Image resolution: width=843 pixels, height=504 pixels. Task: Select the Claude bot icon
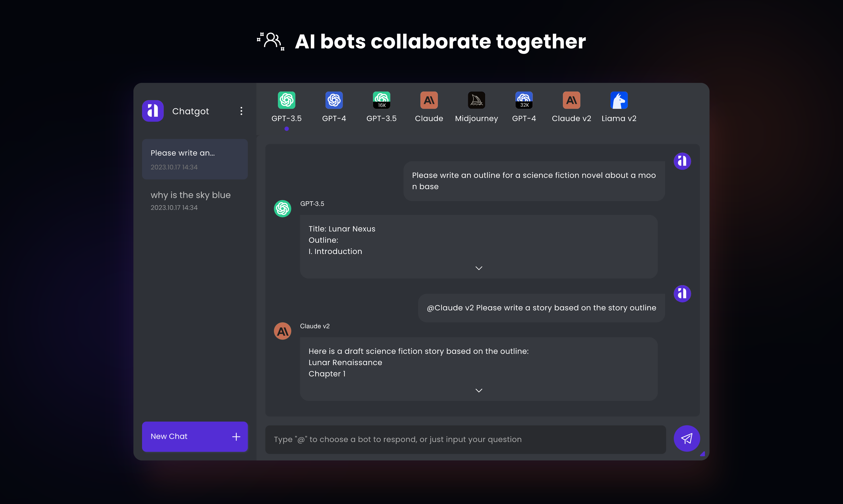point(429,100)
